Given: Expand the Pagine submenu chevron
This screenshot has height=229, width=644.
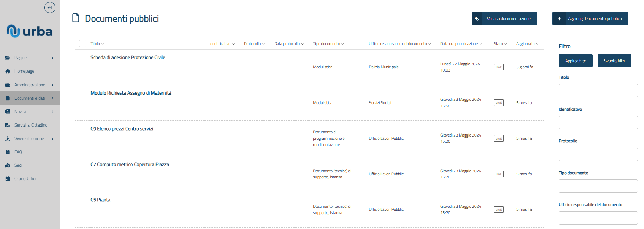Looking at the screenshot, I should point(52,58).
